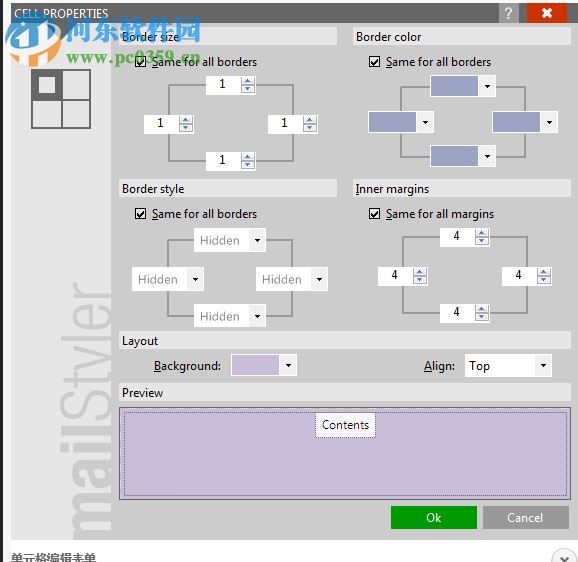Viewport: 578px width, 562px height.
Task: Click the top inner margin value field
Action: point(457,237)
